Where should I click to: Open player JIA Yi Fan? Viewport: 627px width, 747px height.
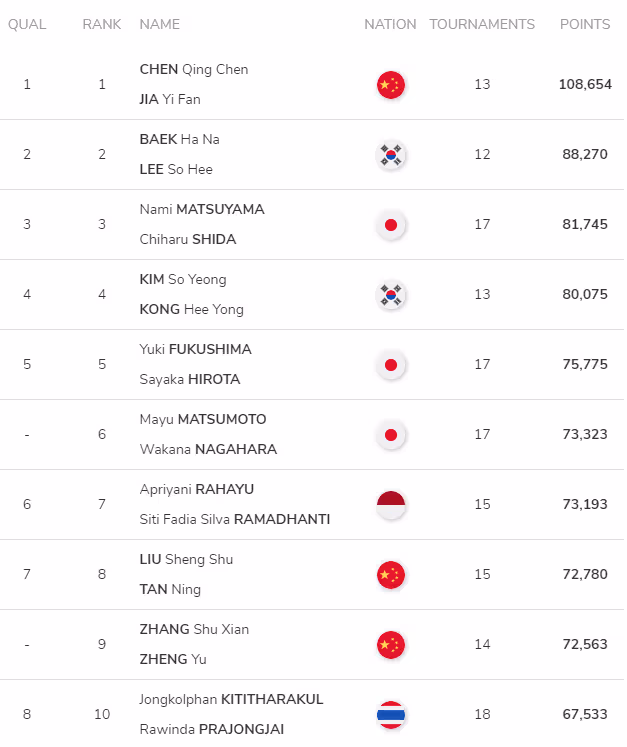(170, 99)
